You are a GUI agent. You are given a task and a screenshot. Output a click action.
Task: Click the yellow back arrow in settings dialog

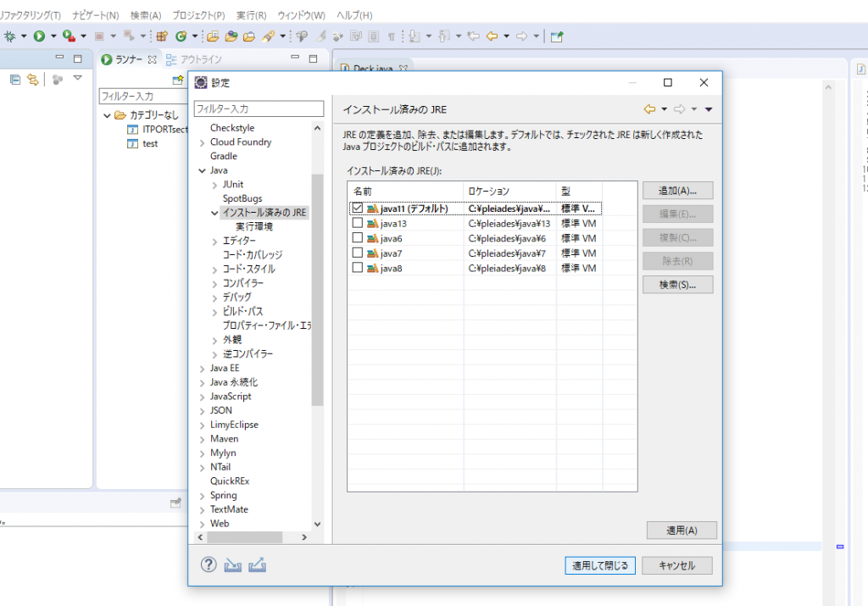click(650, 109)
